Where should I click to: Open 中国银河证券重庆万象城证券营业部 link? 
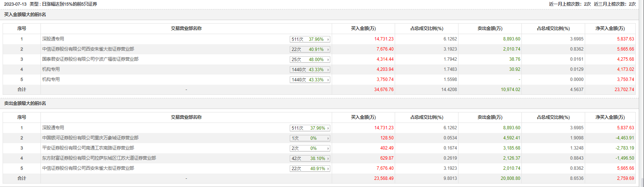(x=90, y=138)
